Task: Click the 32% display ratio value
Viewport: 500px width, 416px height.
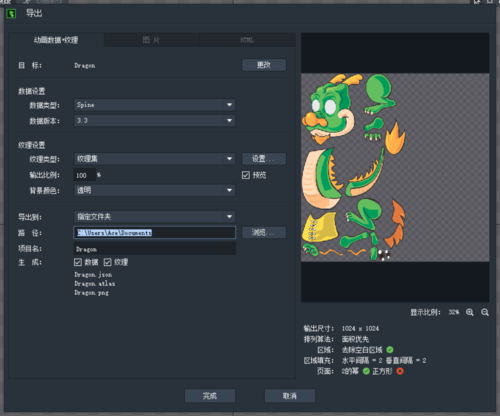Action: pos(453,312)
